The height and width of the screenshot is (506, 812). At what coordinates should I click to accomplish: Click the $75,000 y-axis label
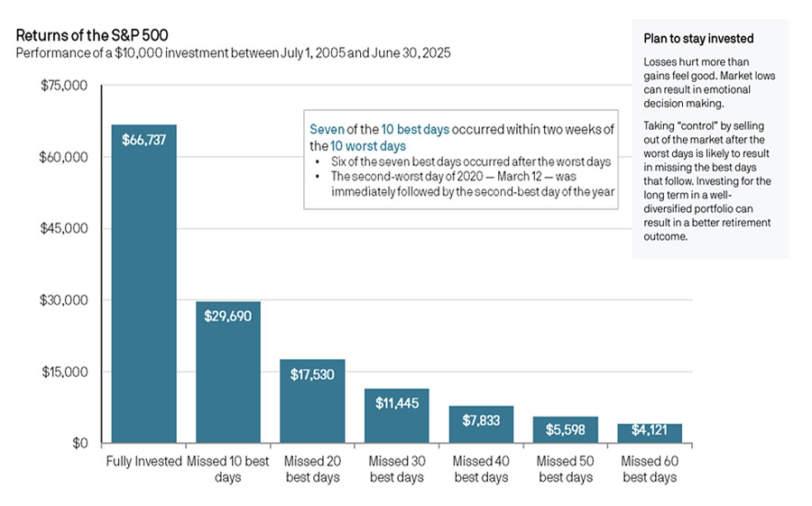click(x=63, y=86)
